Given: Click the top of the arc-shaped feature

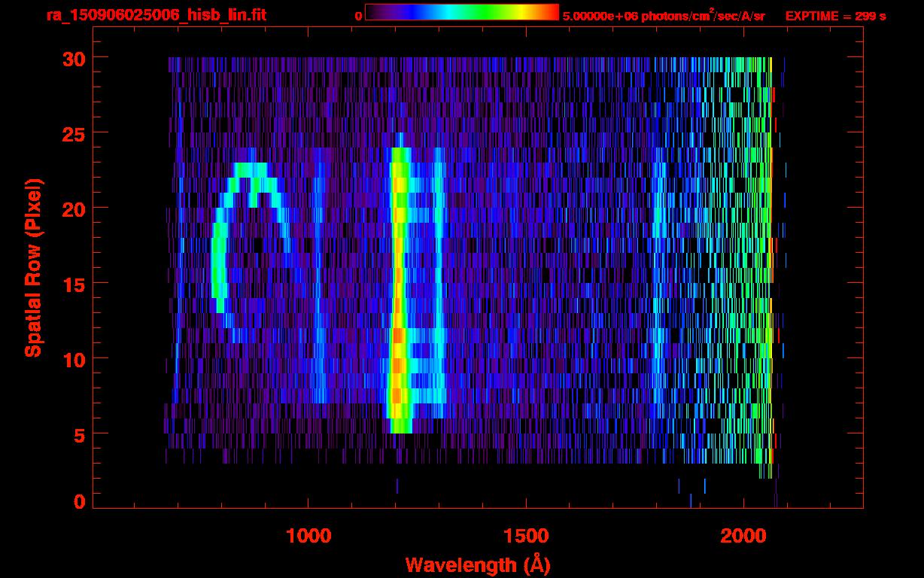Looking at the screenshot, I should 251,169.
